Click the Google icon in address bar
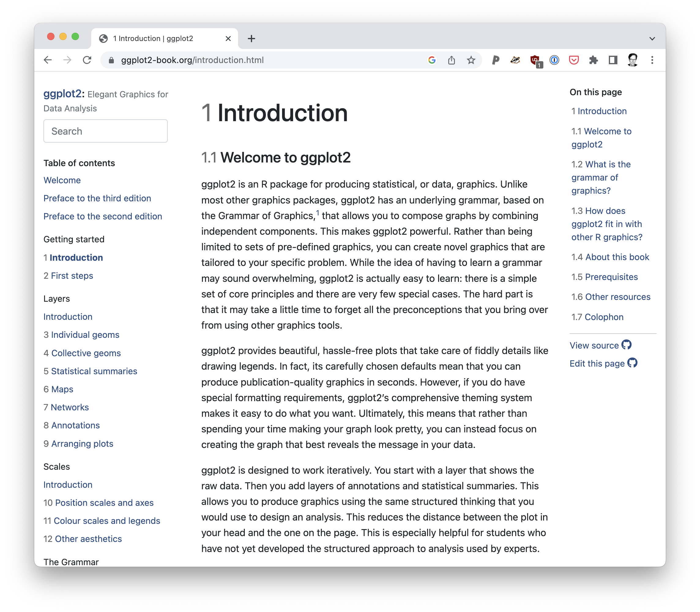This screenshot has height=612, width=700. (x=432, y=60)
